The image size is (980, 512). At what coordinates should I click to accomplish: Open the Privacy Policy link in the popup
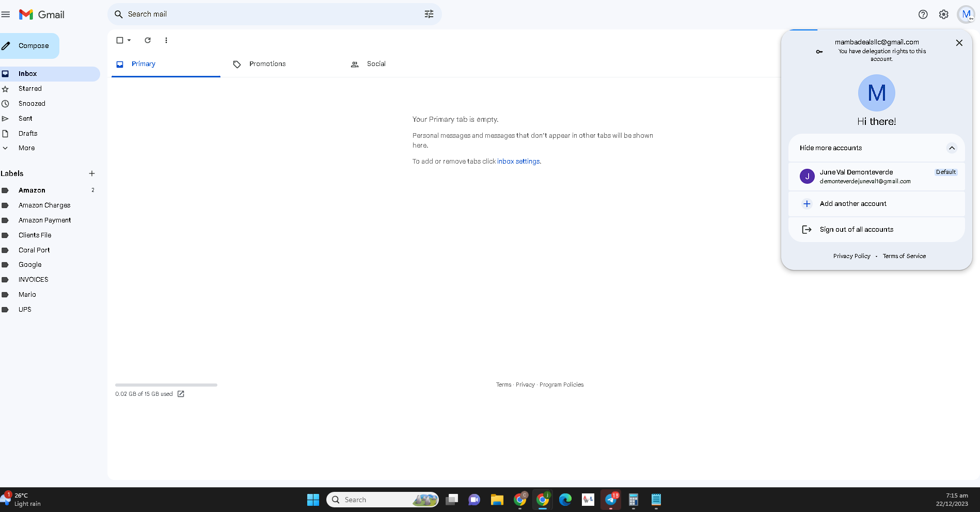click(852, 256)
